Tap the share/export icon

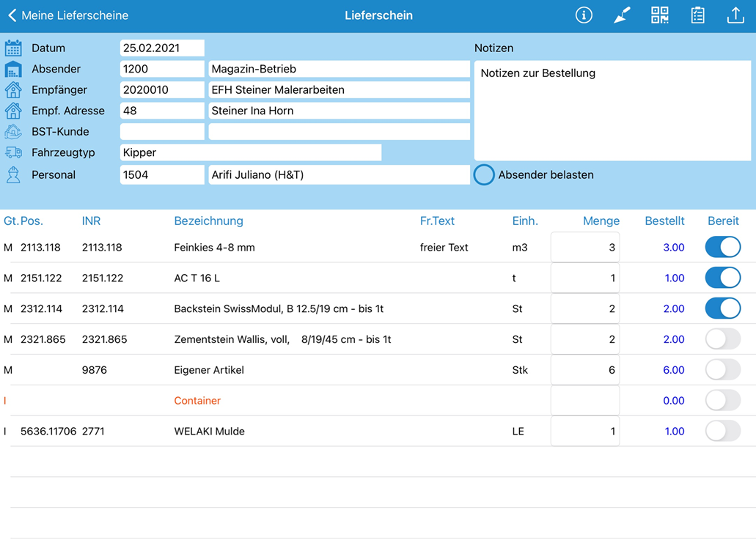coord(735,15)
